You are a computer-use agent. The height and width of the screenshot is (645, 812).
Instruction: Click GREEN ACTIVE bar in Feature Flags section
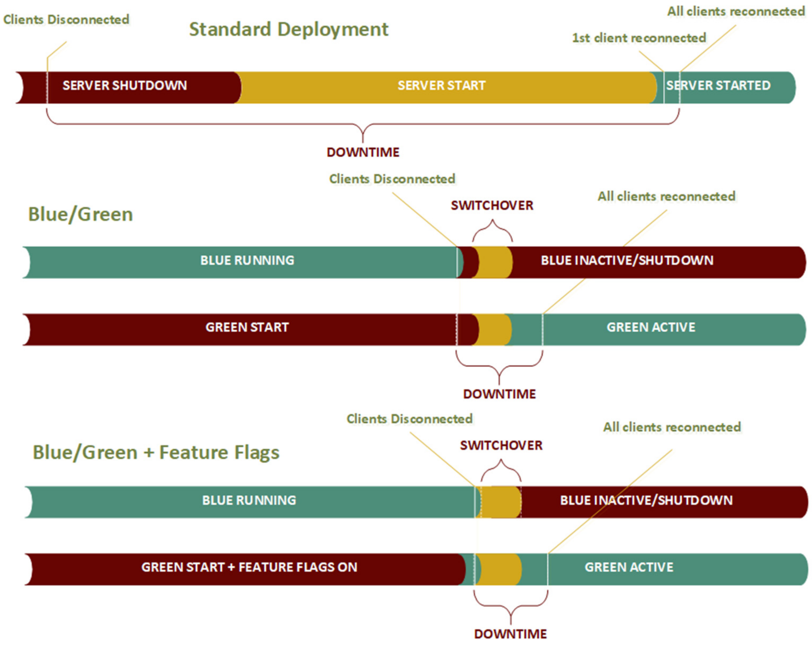(629, 567)
